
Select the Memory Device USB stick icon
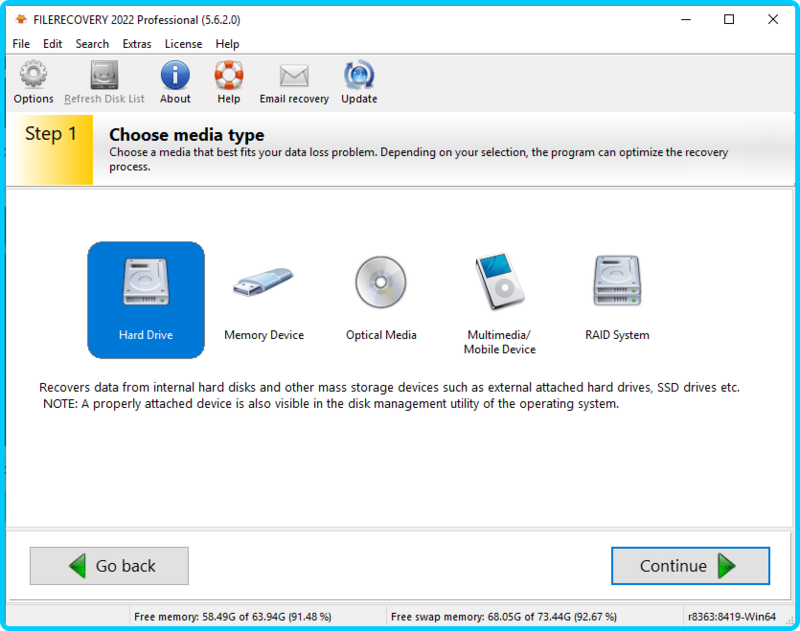coord(263,282)
